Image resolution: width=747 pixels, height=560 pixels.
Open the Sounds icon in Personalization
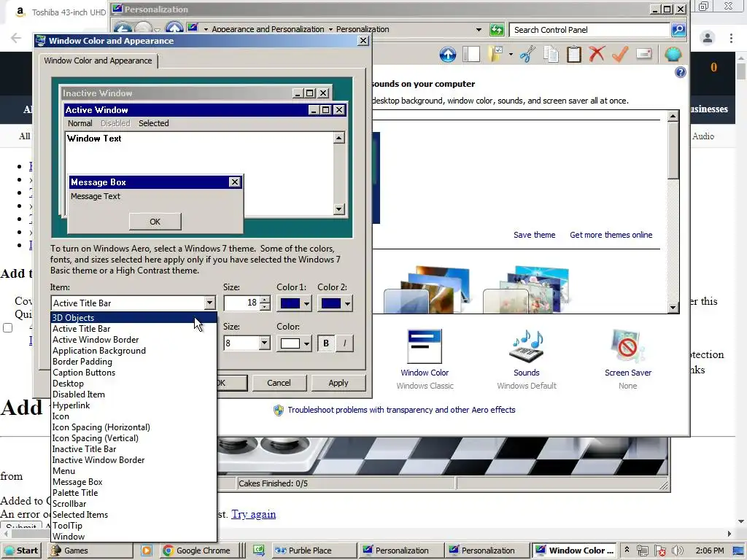pos(527,346)
